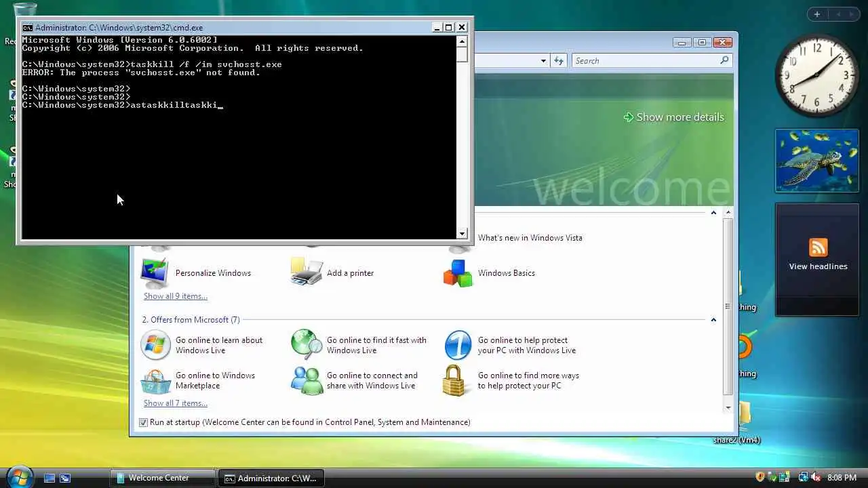This screenshot has width=868, height=488.
Task: Switch to Welcome Center taskbar button
Action: [163, 478]
